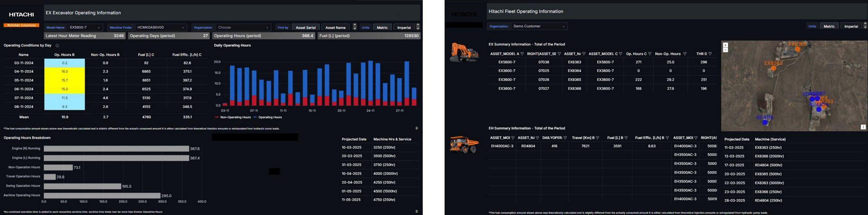Image resolution: width=868 pixels, height=215 pixels.
Task: Select RD4118 marker on the map
Action: pyautogui.click(x=765, y=122)
